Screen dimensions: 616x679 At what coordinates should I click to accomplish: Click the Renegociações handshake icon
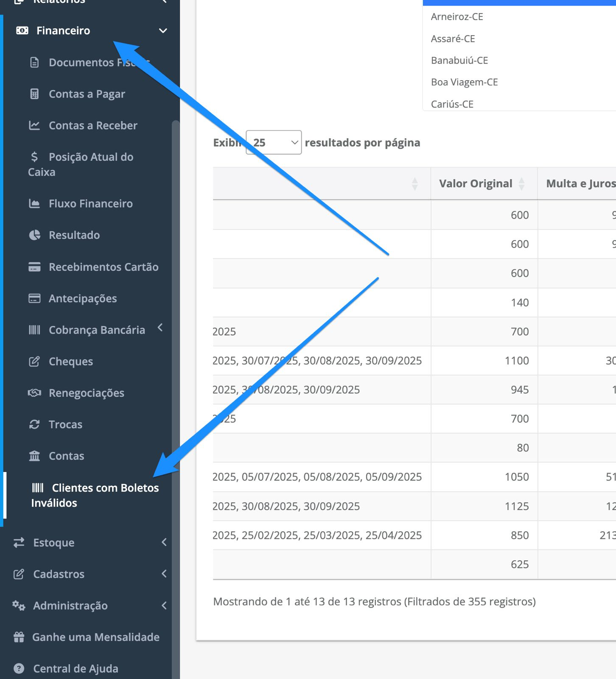pyautogui.click(x=34, y=393)
